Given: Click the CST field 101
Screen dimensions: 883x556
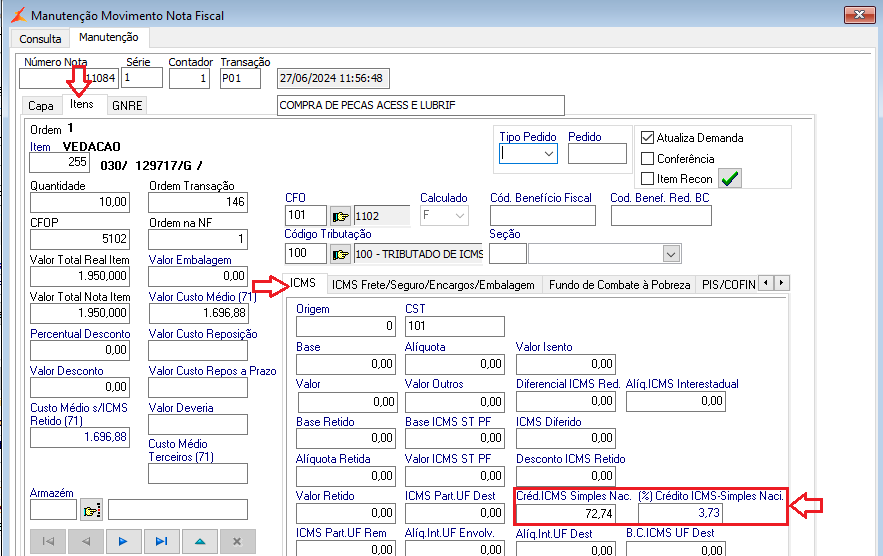Looking at the screenshot, I should [x=454, y=326].
